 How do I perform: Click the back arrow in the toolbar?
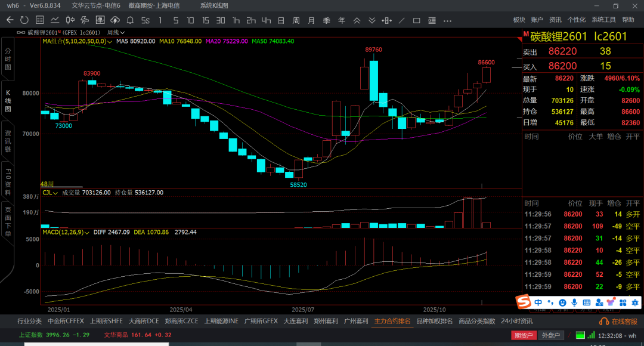tap(10, 20)
